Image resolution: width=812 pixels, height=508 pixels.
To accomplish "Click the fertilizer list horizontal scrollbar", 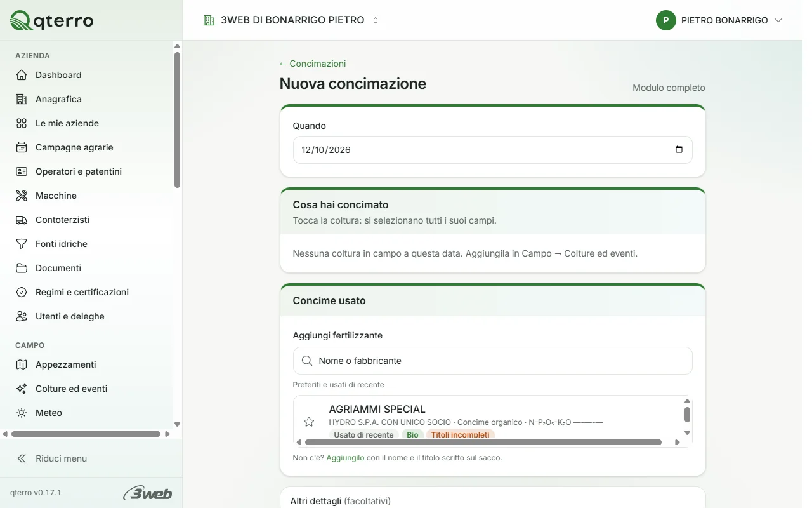I will [x=483, y=442].
